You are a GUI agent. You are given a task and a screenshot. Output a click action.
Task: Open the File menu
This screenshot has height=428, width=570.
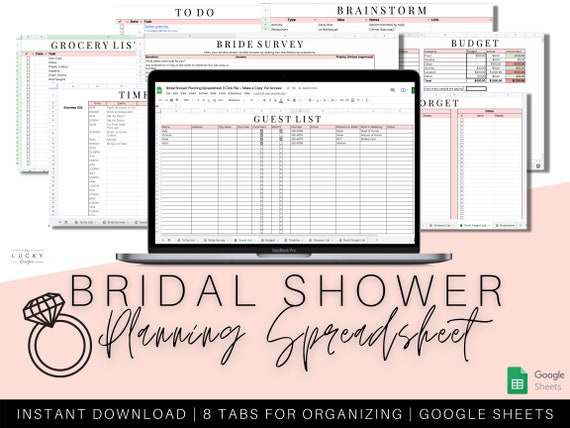(x=168, y=93)
